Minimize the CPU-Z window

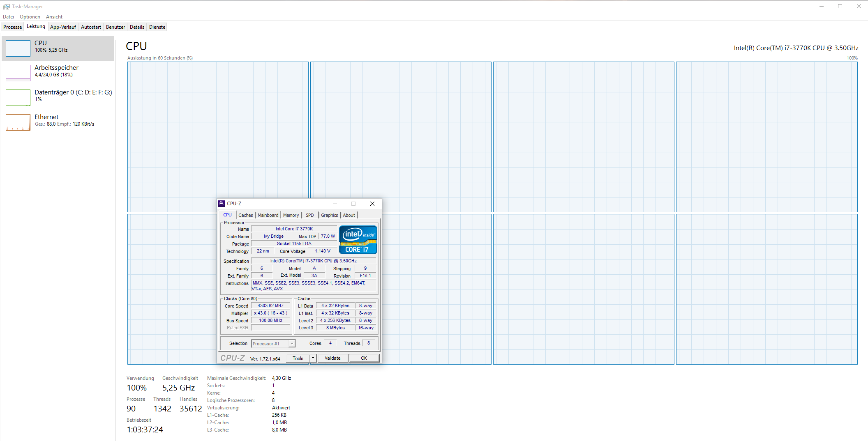click(335, 204)
